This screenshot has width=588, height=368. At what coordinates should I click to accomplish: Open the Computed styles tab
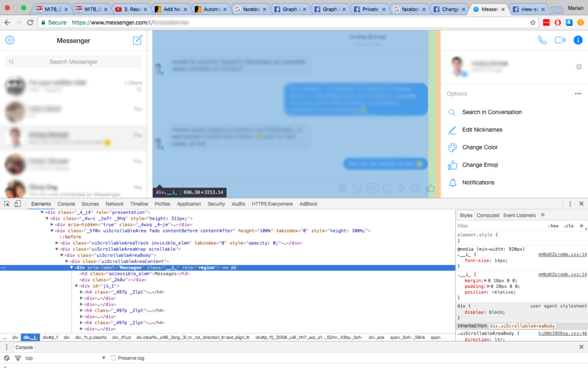[488, 215]
